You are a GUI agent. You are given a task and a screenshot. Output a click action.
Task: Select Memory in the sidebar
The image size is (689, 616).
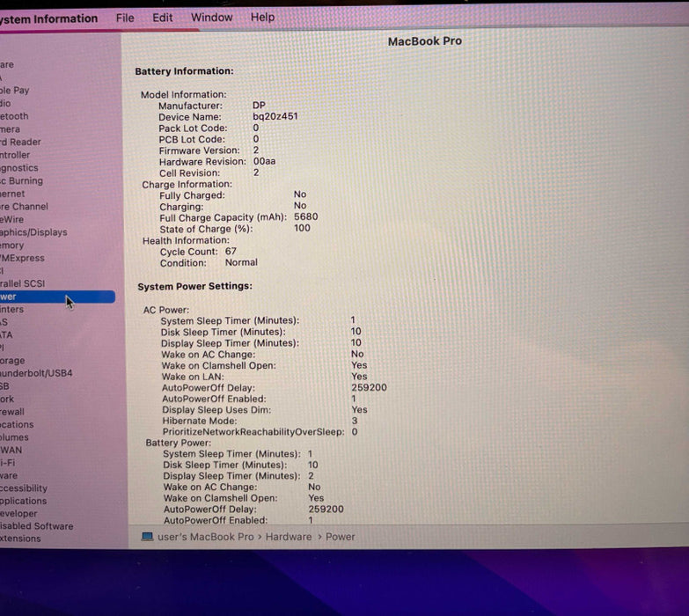(11, 246)
